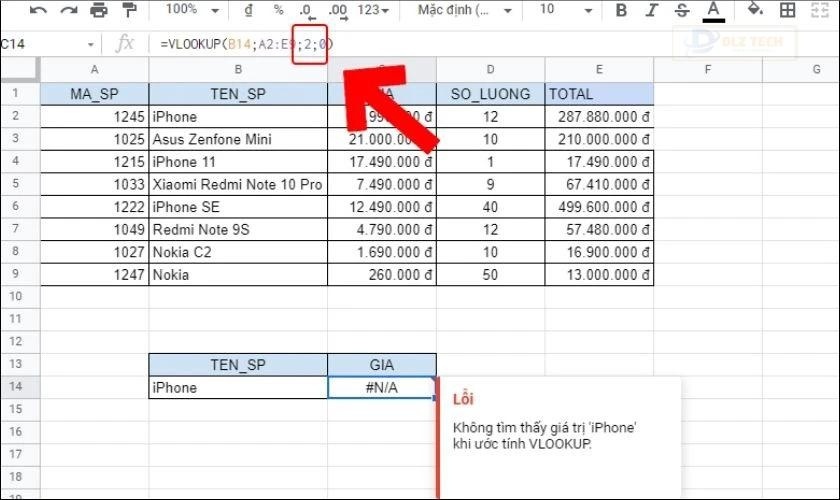Click the #N/A error cell
Screen dimensions: 840x500
(x=382, y=387)
